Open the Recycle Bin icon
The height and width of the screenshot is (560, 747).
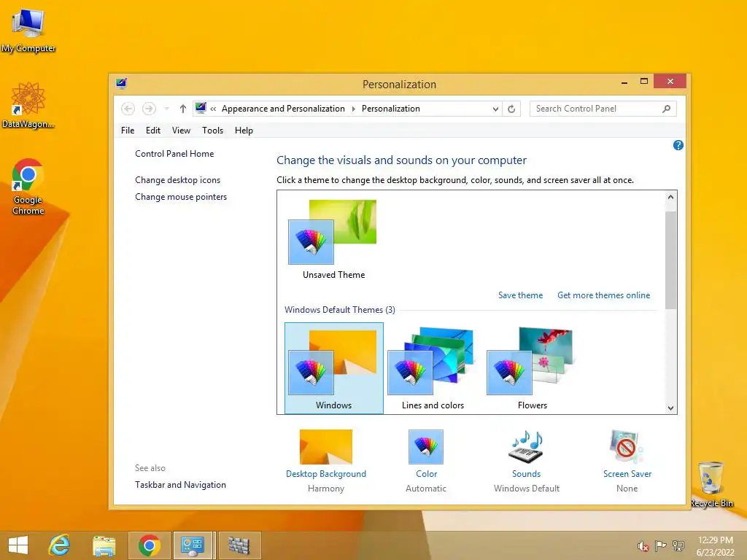tap(712, 484)
